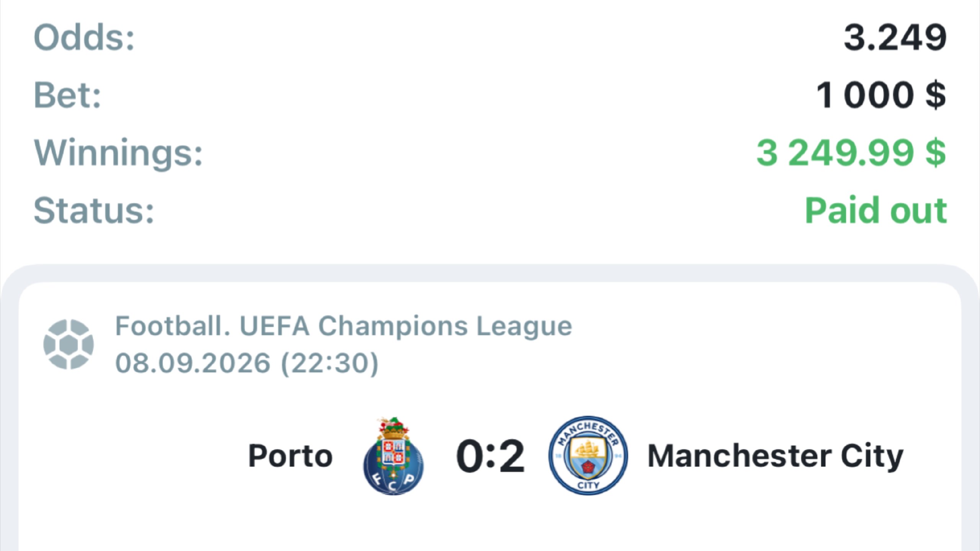The width and height of the screenshot is (980, 551).
Task: Open the Football. UEFA Champions League heading
Action: click(343, 326)
